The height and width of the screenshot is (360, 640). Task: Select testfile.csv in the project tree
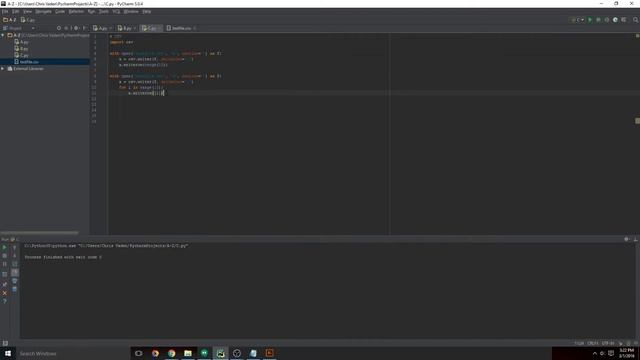pyautogui.click(x=27, y=62)
